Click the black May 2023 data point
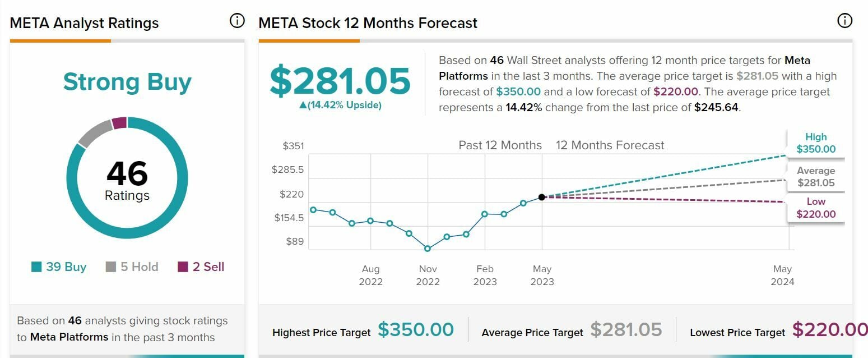868x358 pixels. coord(542,197)
